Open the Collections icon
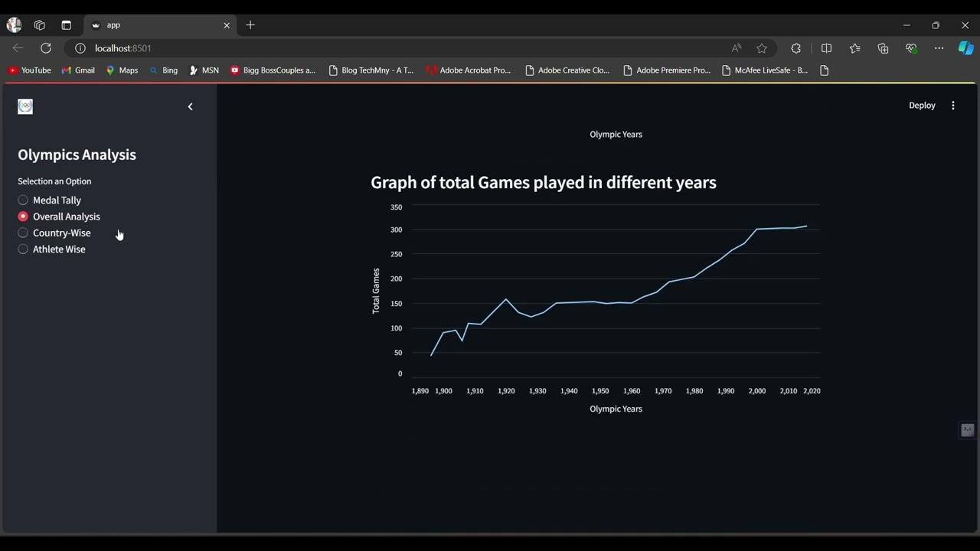Viewport: 980px width, 551px height. point(884,48)
